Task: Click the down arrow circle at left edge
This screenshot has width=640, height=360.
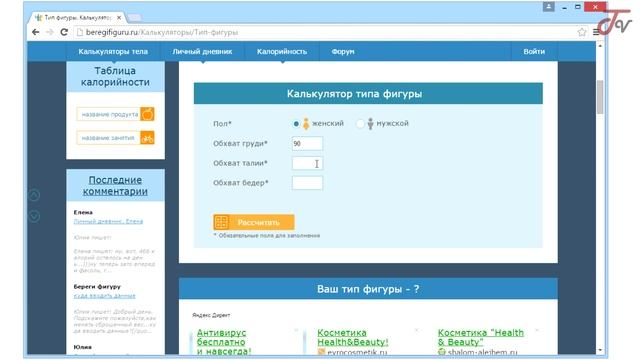Action: [x=34, y=216]
